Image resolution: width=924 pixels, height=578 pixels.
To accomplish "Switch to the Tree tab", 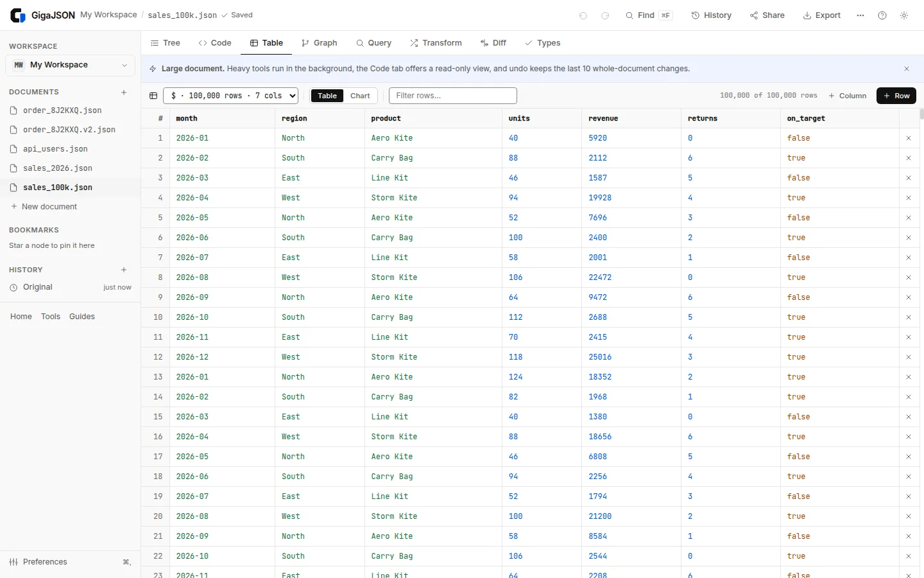I will pyautogui.click(x=166, y=43).
